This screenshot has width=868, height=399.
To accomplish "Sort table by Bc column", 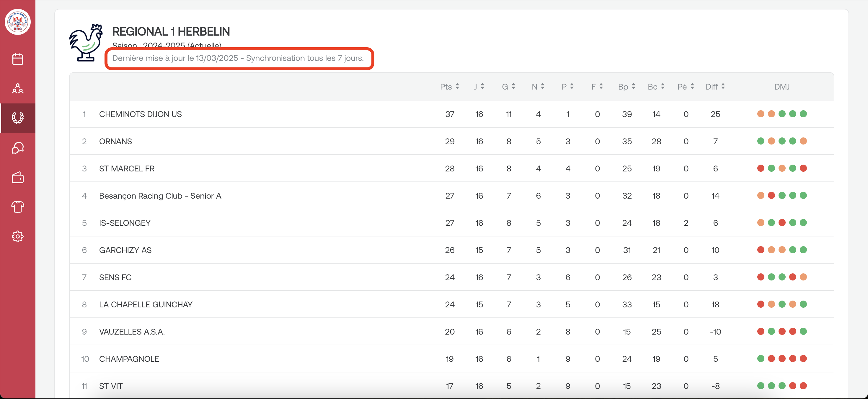I will tap(656, 87).
